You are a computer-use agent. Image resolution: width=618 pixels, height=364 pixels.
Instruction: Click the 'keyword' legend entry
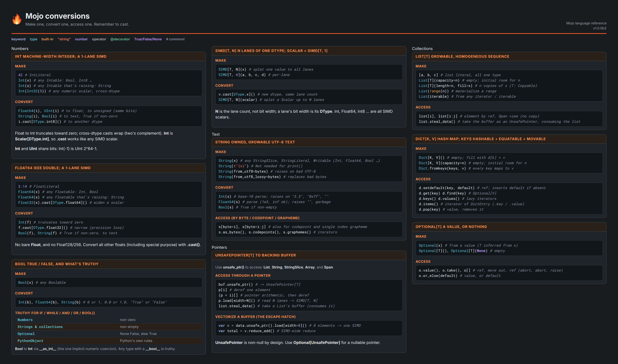click(18, 39)
